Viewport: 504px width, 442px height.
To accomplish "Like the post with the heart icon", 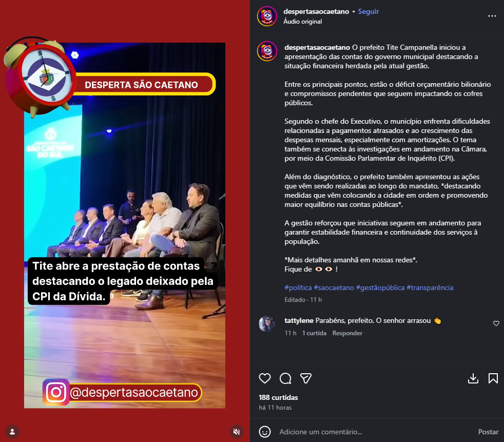I will [x=264, y=378].
